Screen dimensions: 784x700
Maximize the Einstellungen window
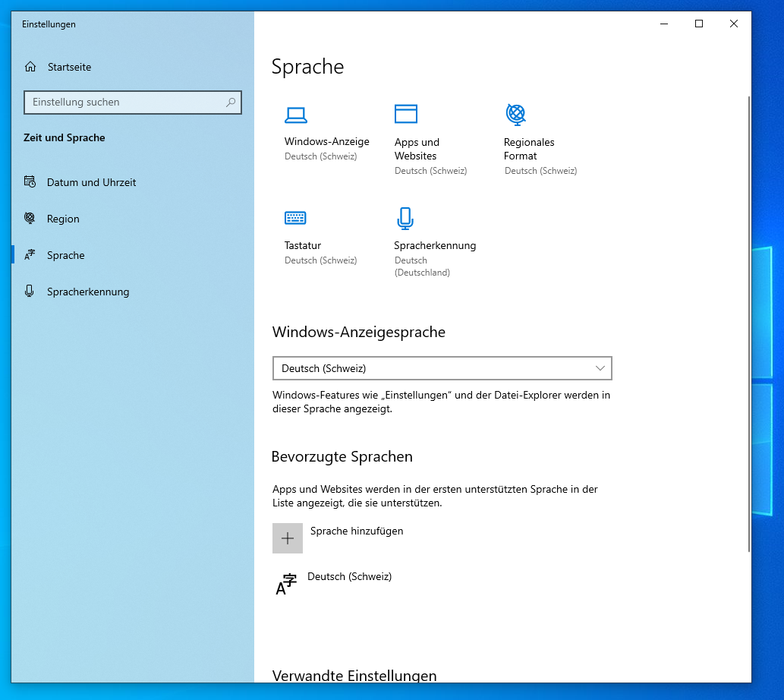[699, 24]
